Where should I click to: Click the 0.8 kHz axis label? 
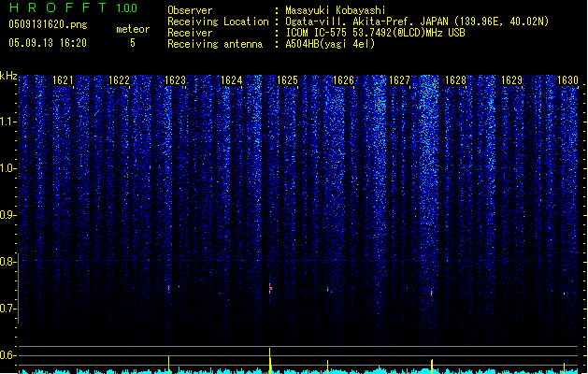[8, 262]
